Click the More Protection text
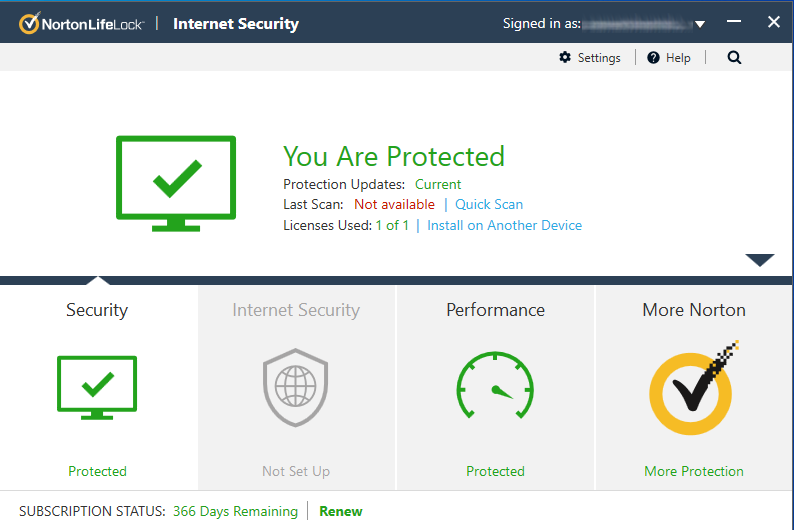 coord(694,471)
